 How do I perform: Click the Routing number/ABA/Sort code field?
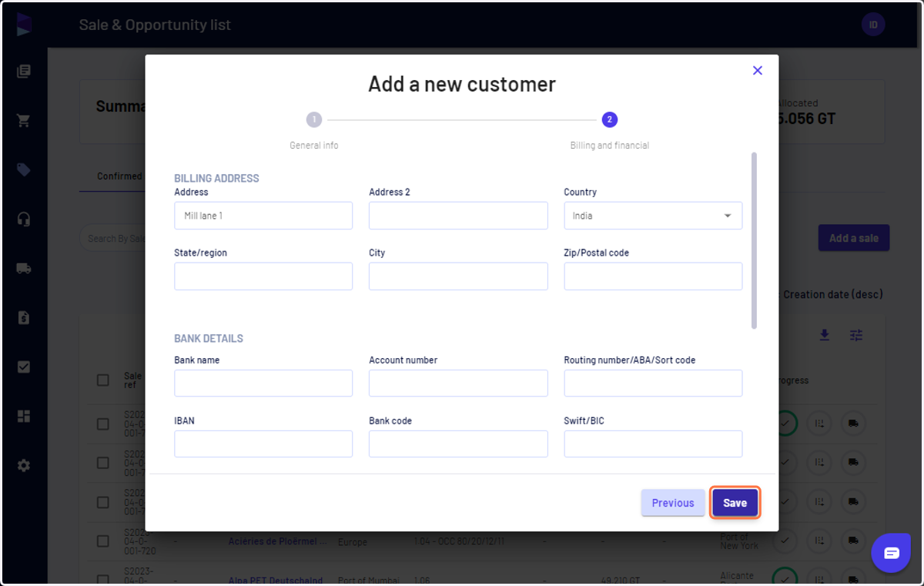tap(653, 383)
